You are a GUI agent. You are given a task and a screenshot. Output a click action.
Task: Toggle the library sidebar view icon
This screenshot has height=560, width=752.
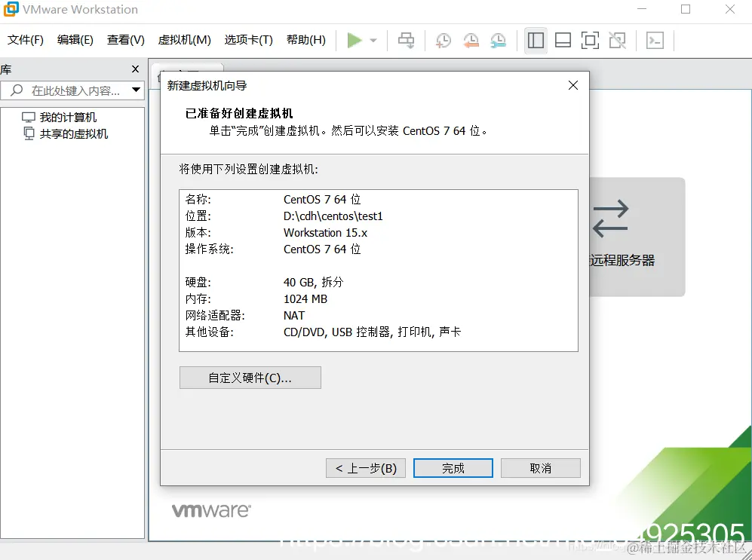(x=536, y=40)
